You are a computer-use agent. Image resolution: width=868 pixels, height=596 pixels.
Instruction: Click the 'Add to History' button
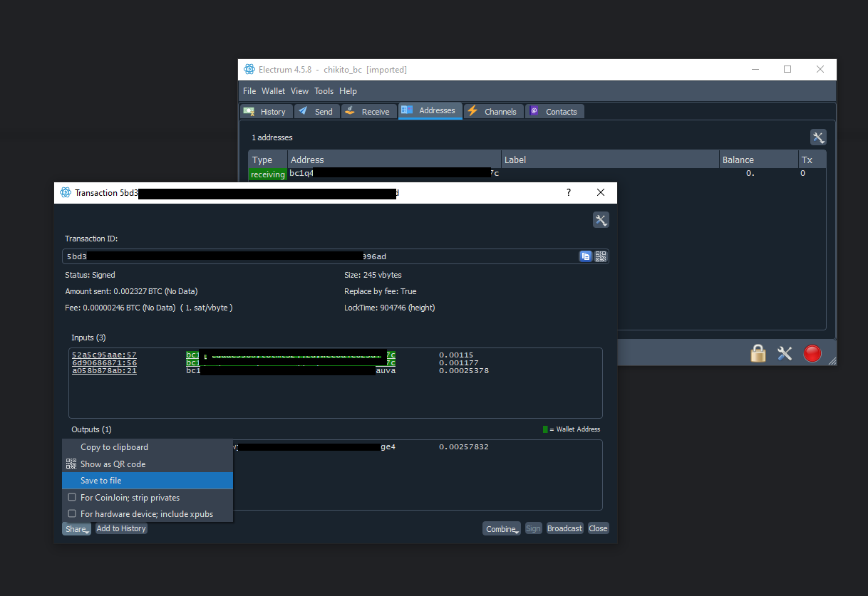pyautogui.click(x=121, y=528)
